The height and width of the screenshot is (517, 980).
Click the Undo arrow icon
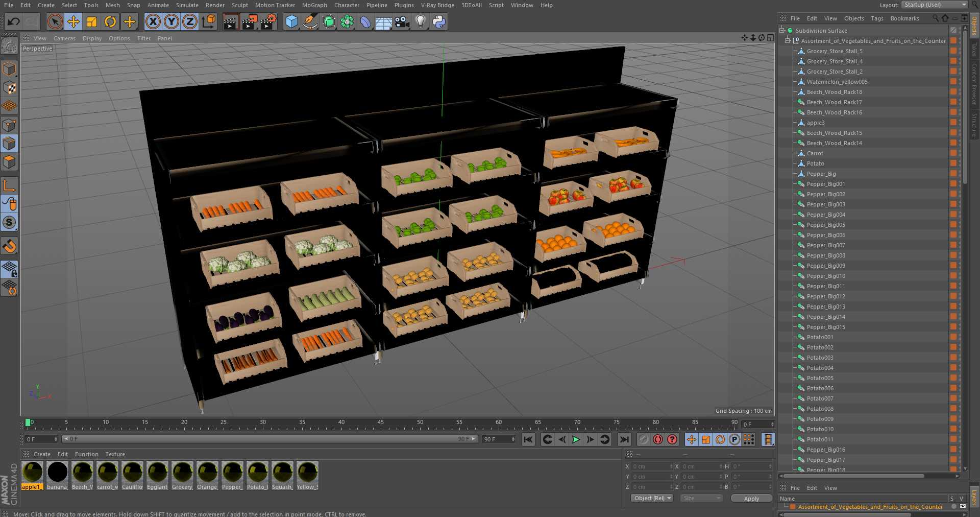click(x=13, y=21)
